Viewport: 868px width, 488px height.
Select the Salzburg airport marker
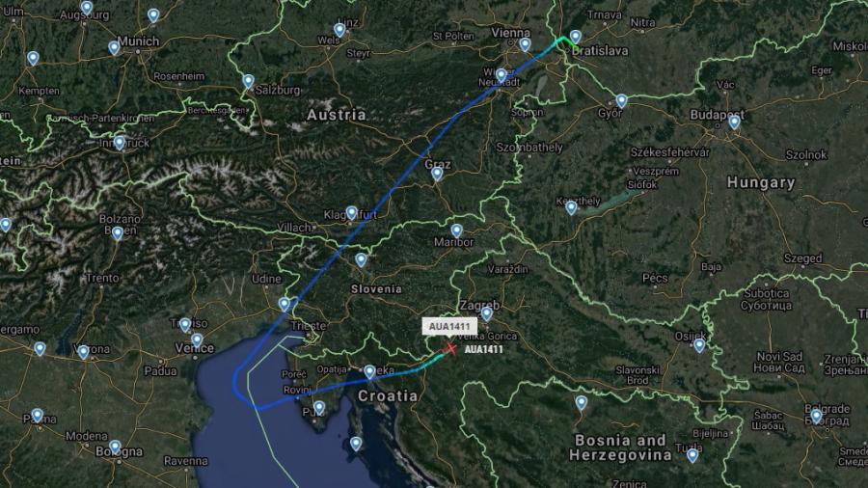(249, 82)
